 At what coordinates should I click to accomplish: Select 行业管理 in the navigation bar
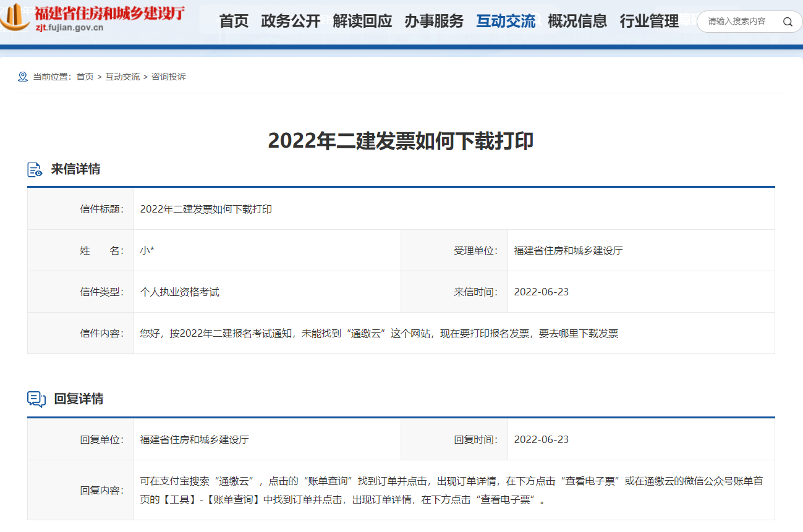tap(649, 22)
